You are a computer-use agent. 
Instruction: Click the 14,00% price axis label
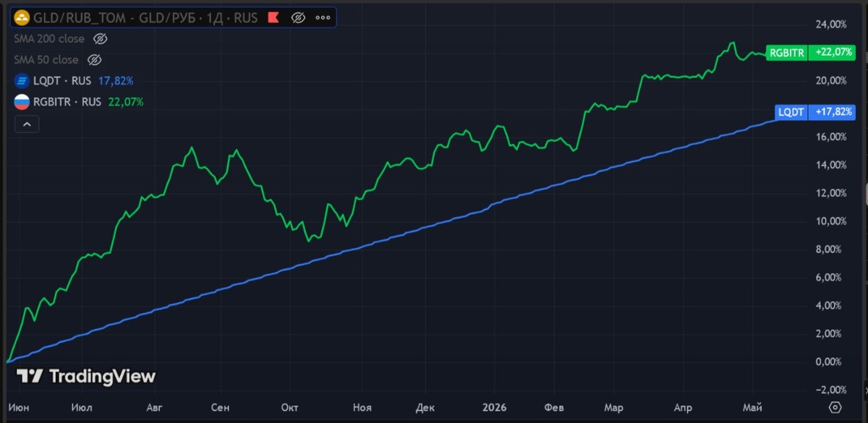(830, 165)
